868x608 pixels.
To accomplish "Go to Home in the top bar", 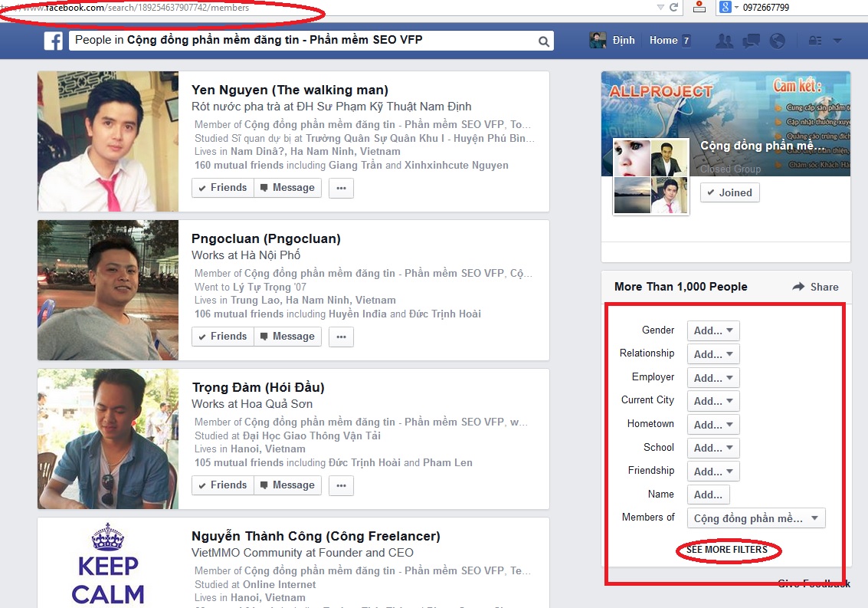I will coord(663,41).
